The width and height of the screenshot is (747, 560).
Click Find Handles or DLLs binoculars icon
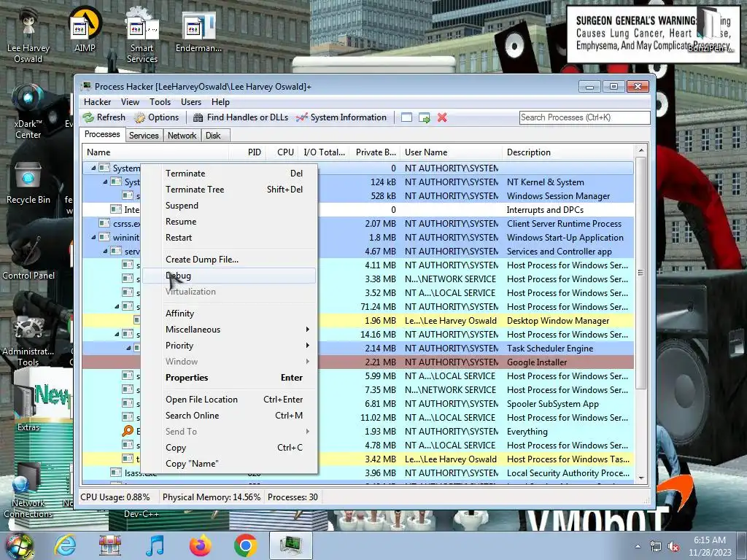(198, 117)
